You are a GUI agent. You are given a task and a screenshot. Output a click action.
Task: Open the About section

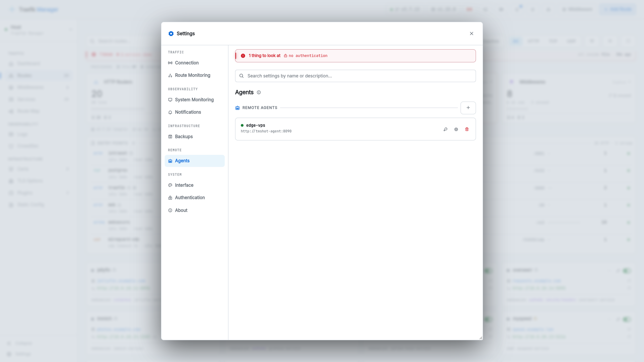click(x=195, y=210)
